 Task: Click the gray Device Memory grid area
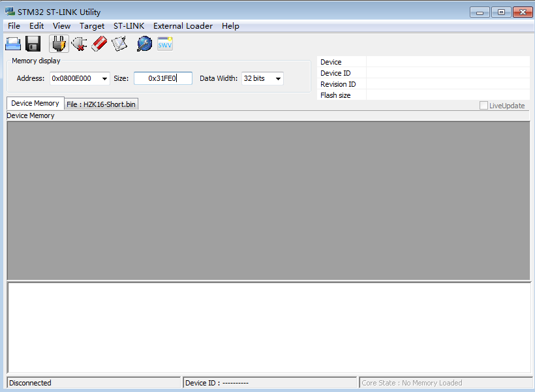pos(269,201)
